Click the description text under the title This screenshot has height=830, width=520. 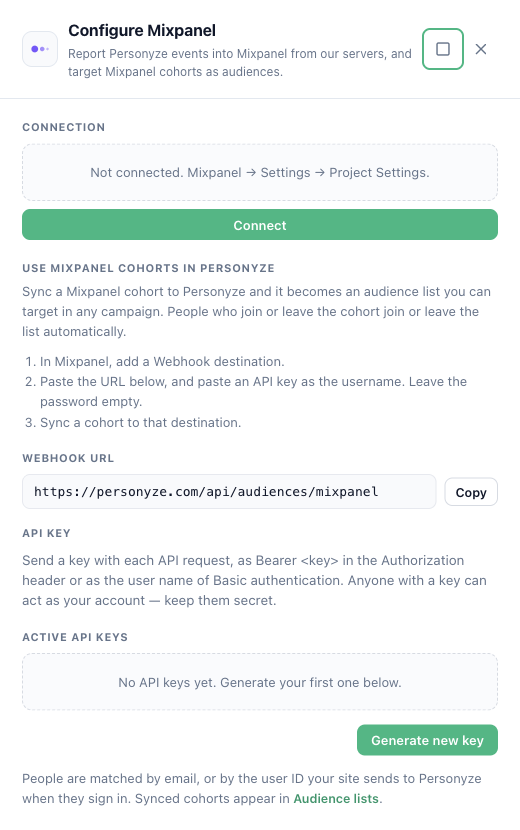pyautogui.click(x=239, y=62)
